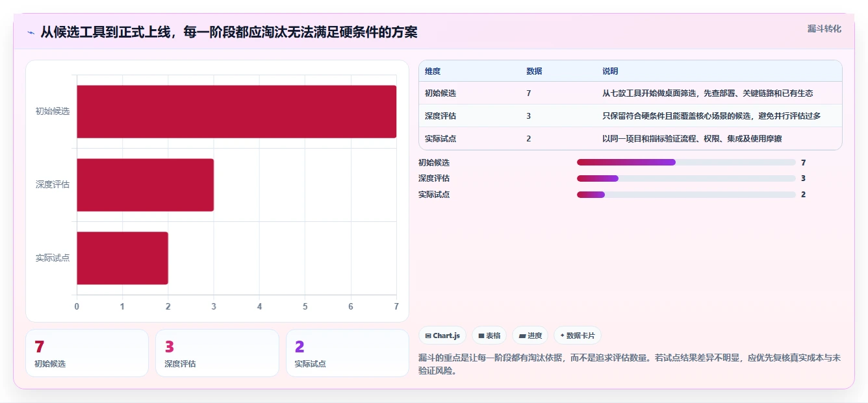This screenshot has width=868, height=403.
Task: Click the 深度评估 axis label on the chart
Action: pyautogui.click(x=53, y=185)
